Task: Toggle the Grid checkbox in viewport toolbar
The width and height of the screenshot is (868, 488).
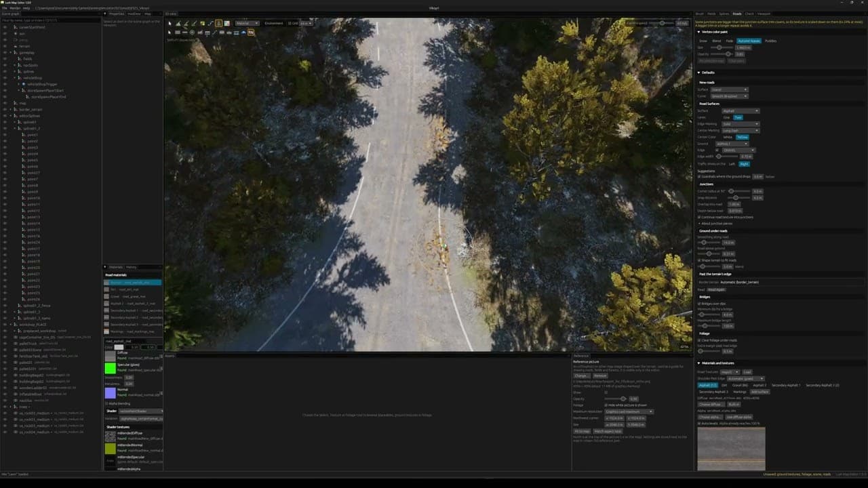Action: tap(290, 23)
